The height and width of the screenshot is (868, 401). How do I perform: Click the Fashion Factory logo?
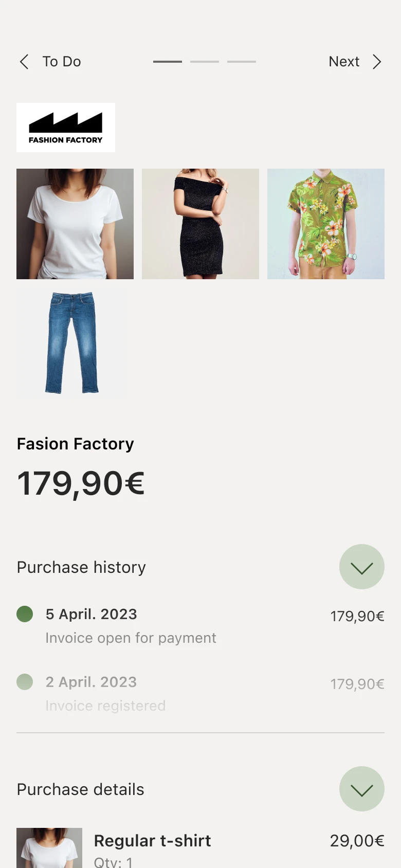(66, 128)
